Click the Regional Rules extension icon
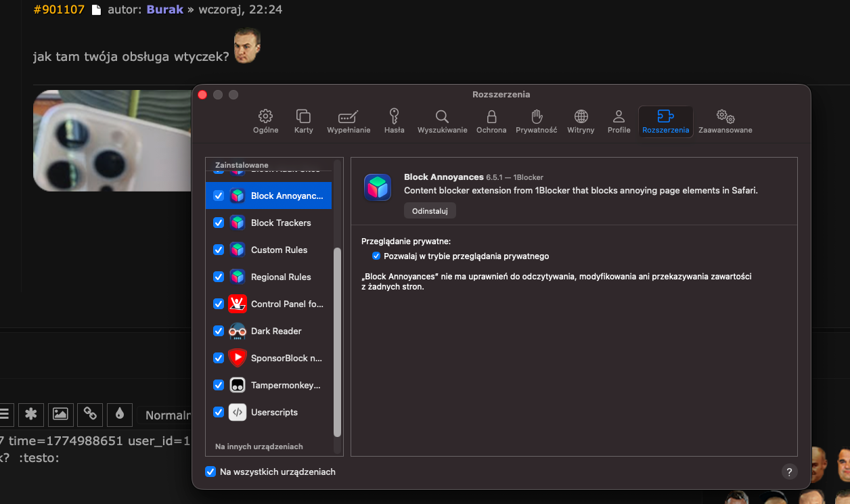The height and width of the screenshot is (504, 850). (237, 277)
